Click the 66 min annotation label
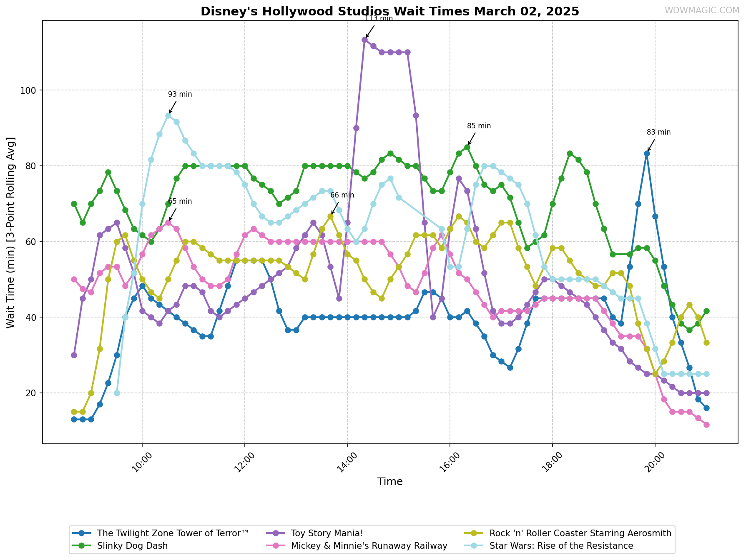The height and width of the screenshot is (560, 746). point(342,195)
